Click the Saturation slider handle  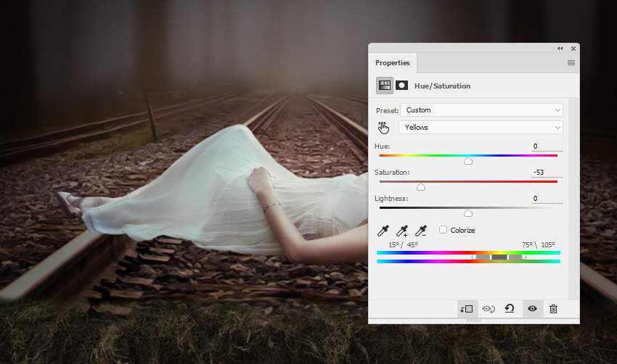click(420, 187)
